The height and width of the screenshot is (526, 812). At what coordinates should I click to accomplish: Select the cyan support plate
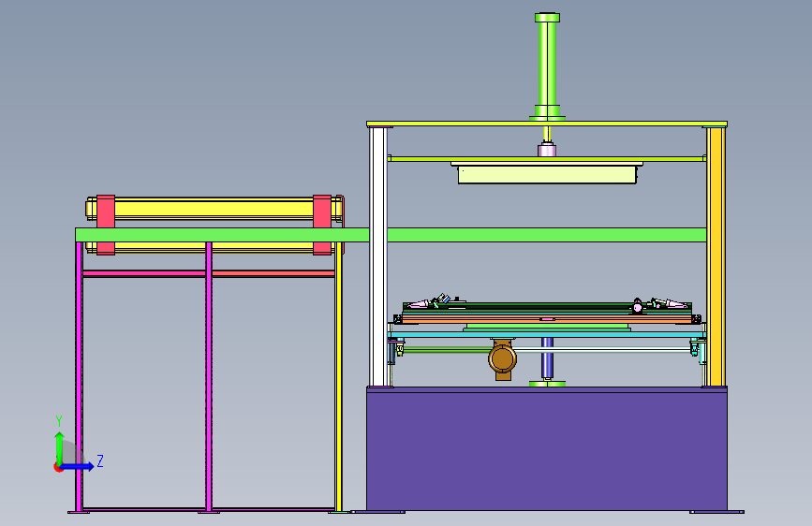(547, 335)
